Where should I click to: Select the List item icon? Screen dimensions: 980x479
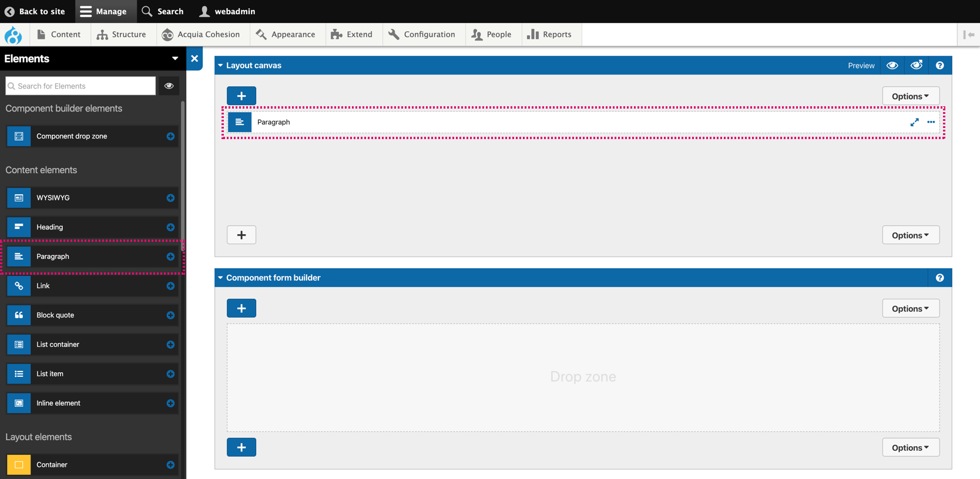tap(19, 374)
